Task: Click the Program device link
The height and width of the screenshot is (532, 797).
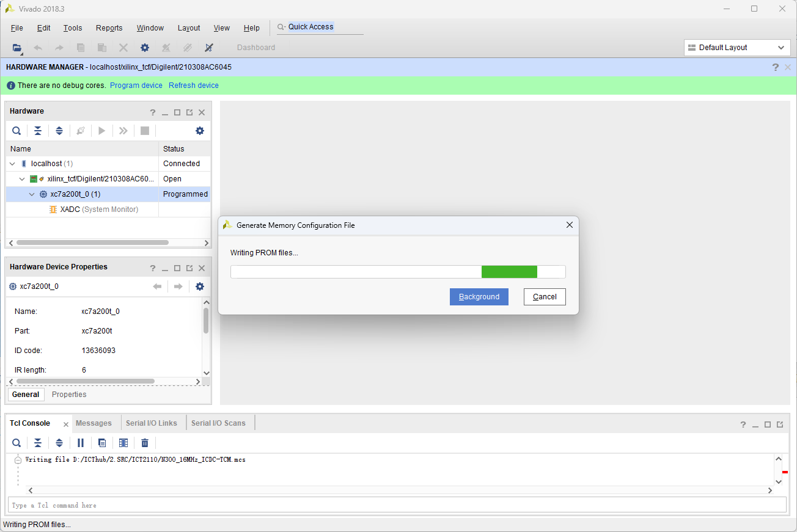Action: (136, 86)
